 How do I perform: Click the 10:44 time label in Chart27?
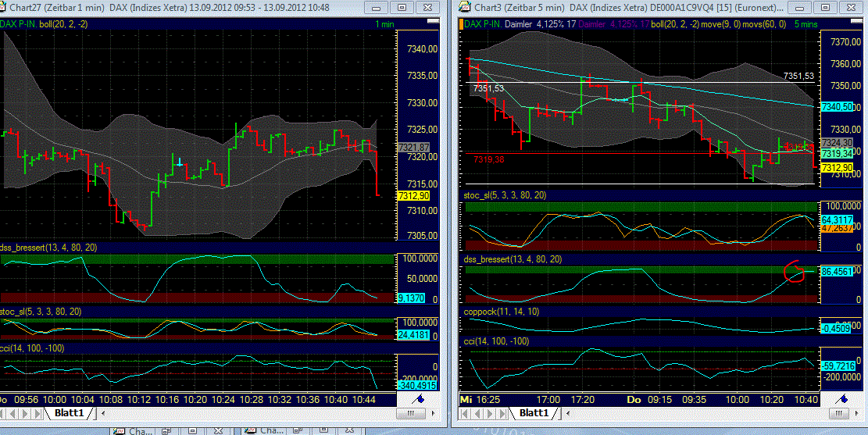click(364, 399)
